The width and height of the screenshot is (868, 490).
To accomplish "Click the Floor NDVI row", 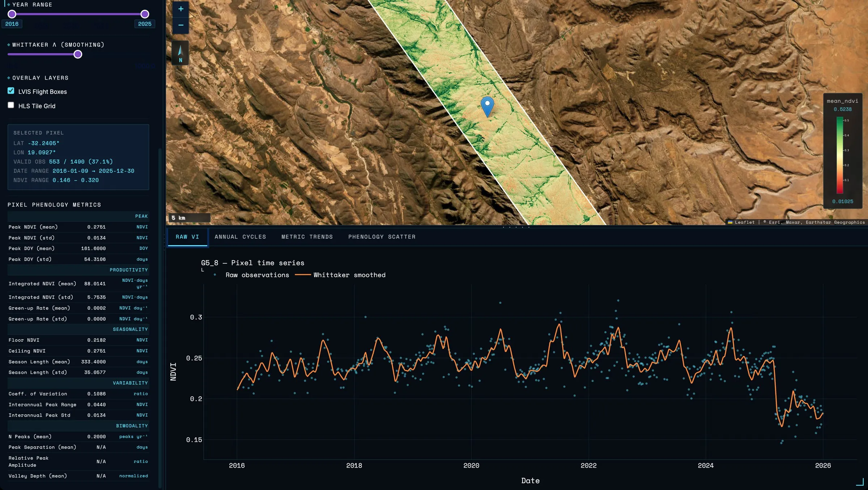I will tap(78, 340).
